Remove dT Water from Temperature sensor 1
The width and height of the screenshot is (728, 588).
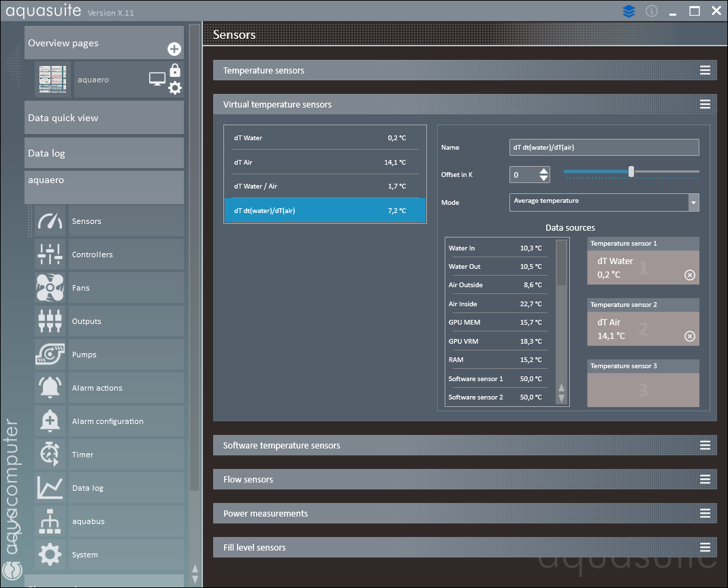[690, 275]
